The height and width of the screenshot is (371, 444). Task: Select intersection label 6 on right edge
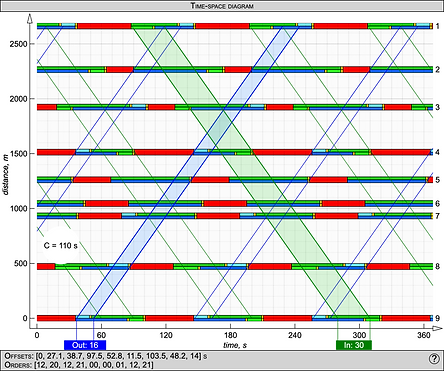[438, 203]
